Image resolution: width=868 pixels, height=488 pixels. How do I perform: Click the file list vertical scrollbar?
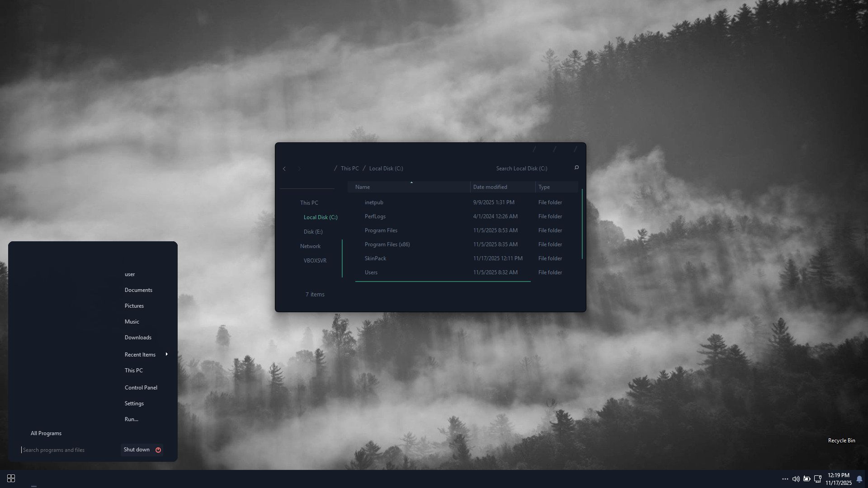point(582,224)
